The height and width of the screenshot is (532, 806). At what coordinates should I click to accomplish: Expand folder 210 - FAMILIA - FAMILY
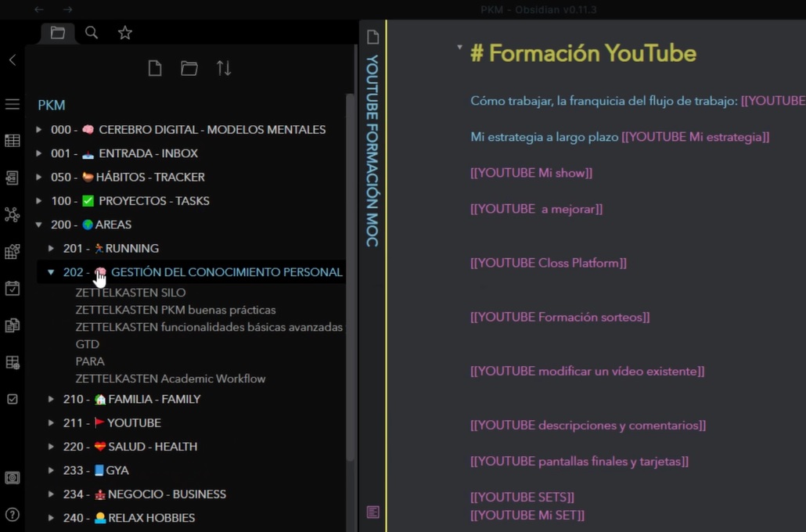(52, 399)
